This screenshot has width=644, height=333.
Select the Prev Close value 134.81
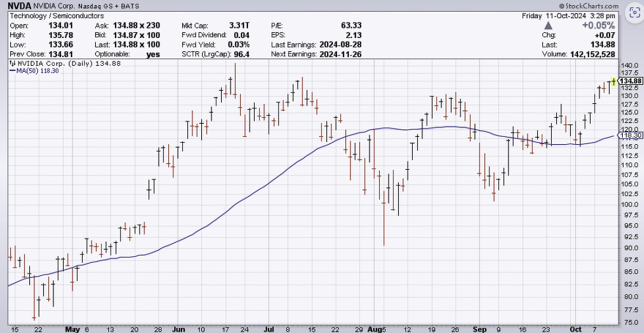tap(61, 54)
